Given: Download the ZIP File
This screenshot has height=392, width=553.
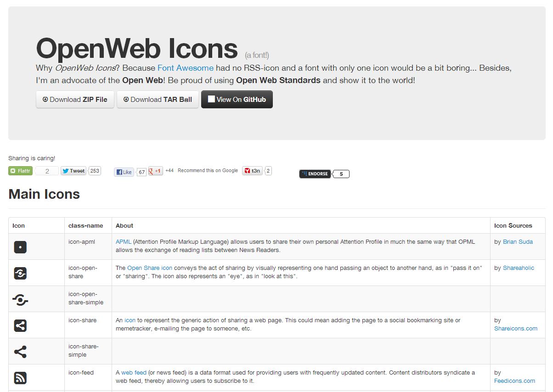Looking at the screenshot, I should [75, 99].
